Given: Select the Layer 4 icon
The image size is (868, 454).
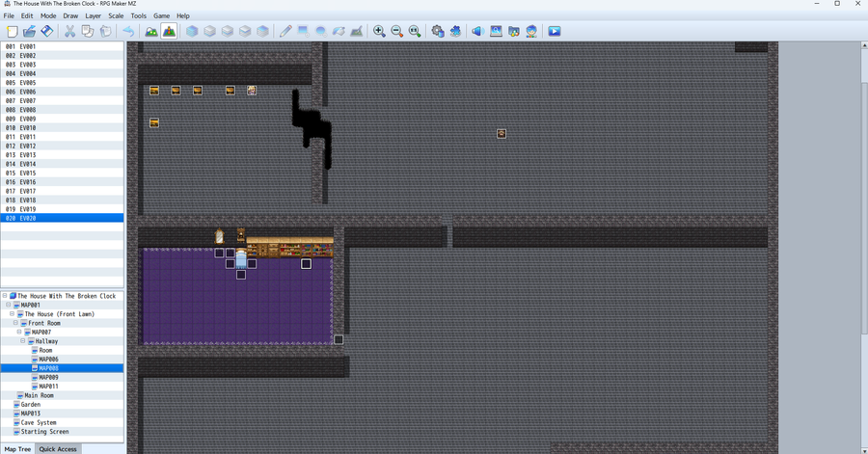Looking at the screenshot, I should [x=262, y=32].
